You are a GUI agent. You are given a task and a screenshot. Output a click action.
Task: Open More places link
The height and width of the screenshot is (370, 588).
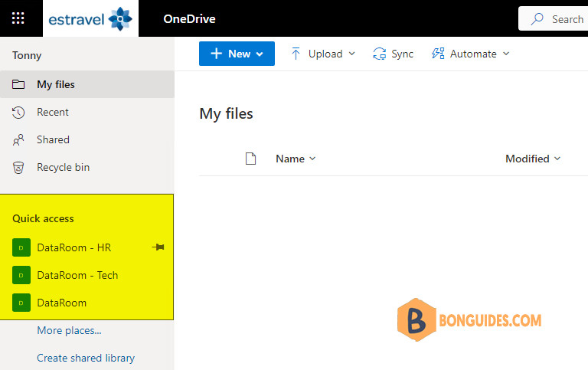pos(69,330)
